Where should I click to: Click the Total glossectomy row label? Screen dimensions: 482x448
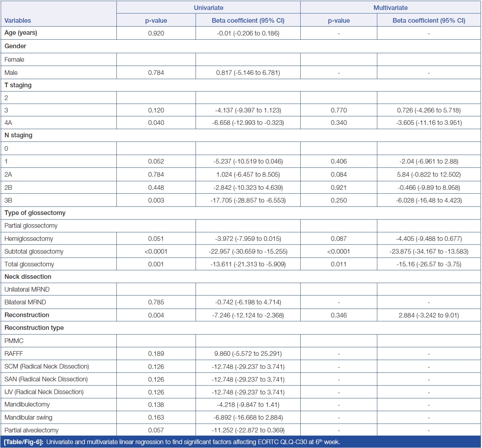point(29,264)
